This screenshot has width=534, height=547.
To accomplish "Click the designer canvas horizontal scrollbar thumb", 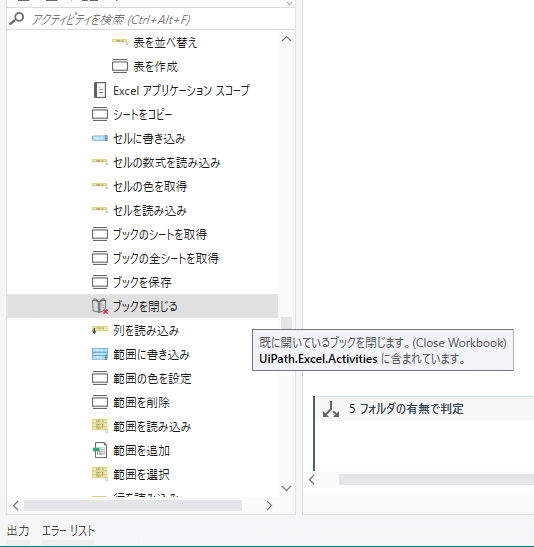I will tap(436, 480).
